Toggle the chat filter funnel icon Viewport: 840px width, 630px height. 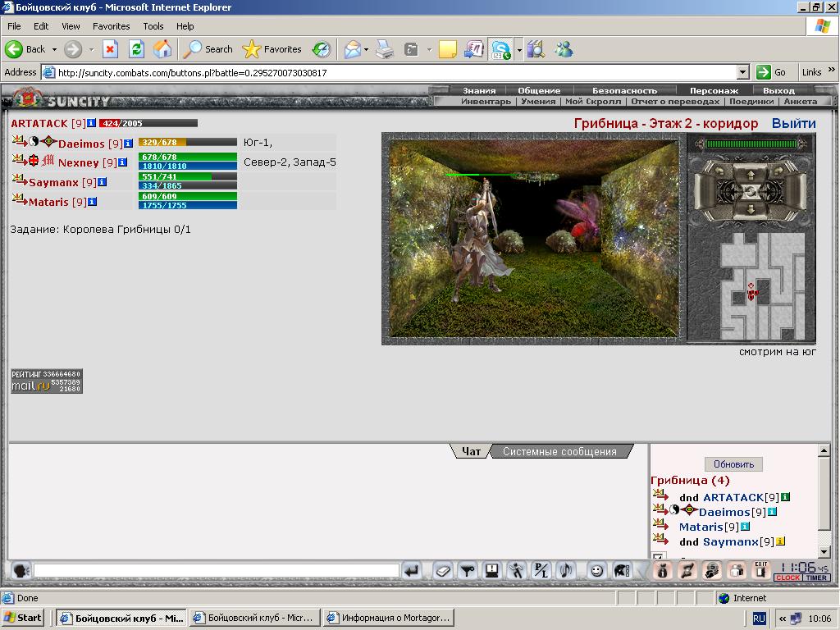click(468, 571)
